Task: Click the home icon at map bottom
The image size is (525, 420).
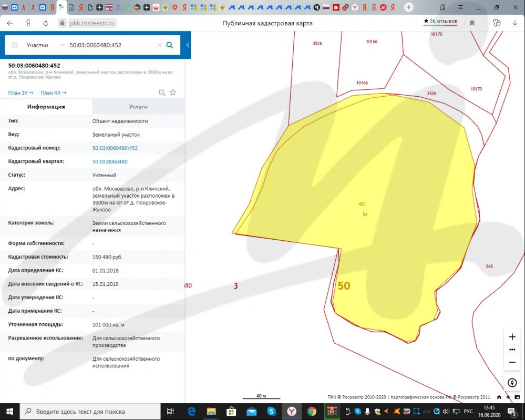Action: [x=499, y=397]
